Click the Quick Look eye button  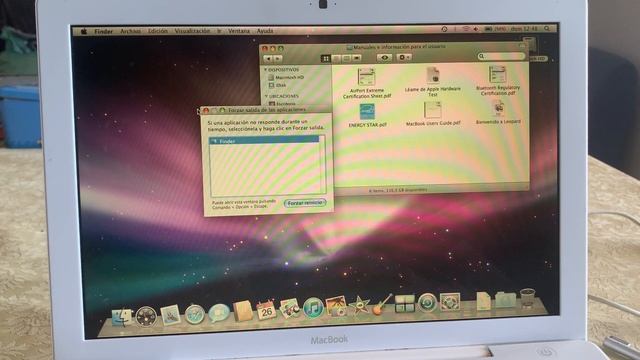click(x=384, y=58)
